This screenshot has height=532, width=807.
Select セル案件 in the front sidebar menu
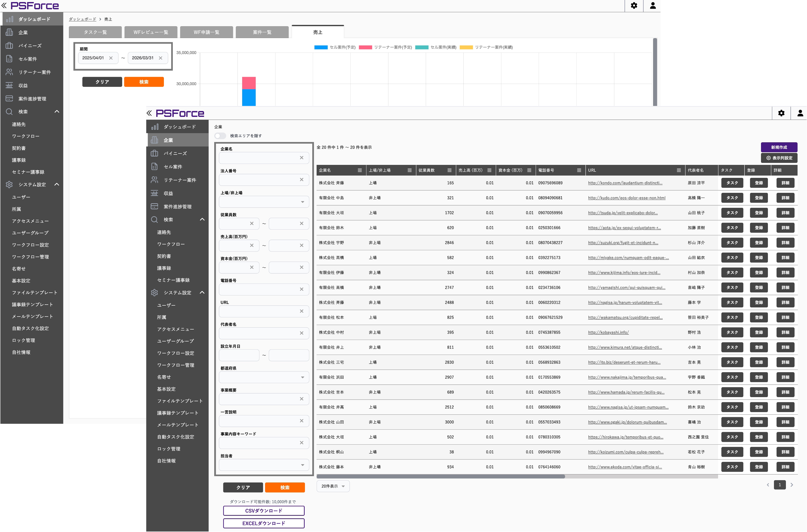pyautogui.click(x=173, y=167)
